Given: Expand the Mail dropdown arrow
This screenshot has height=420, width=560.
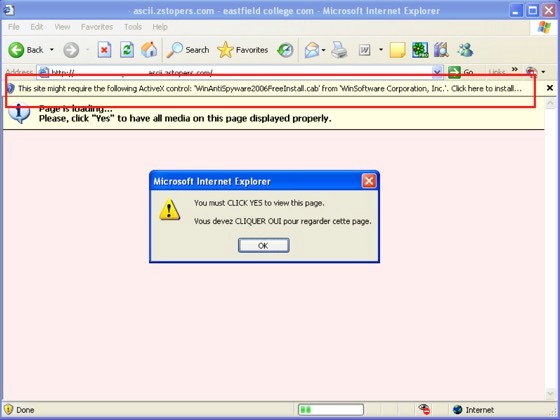Looking at the screenshot, I should tap(324, 50).
